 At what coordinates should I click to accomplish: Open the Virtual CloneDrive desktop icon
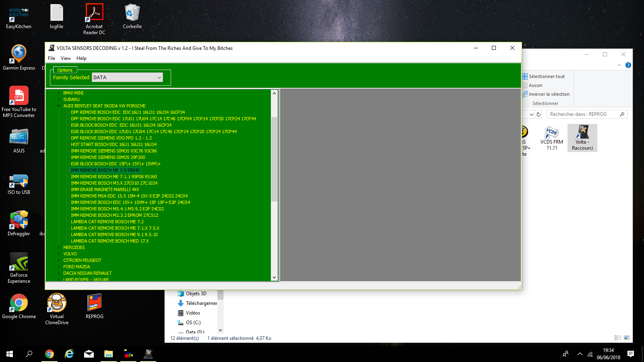coord(57,303)
